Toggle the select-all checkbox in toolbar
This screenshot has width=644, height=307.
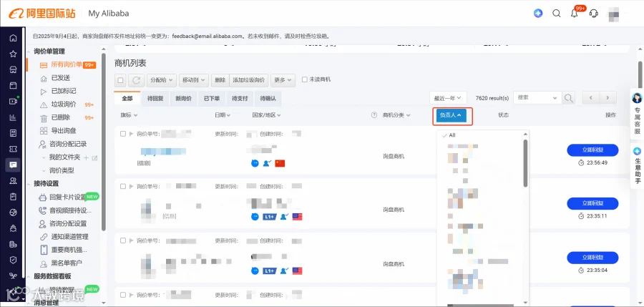(120, 80)
